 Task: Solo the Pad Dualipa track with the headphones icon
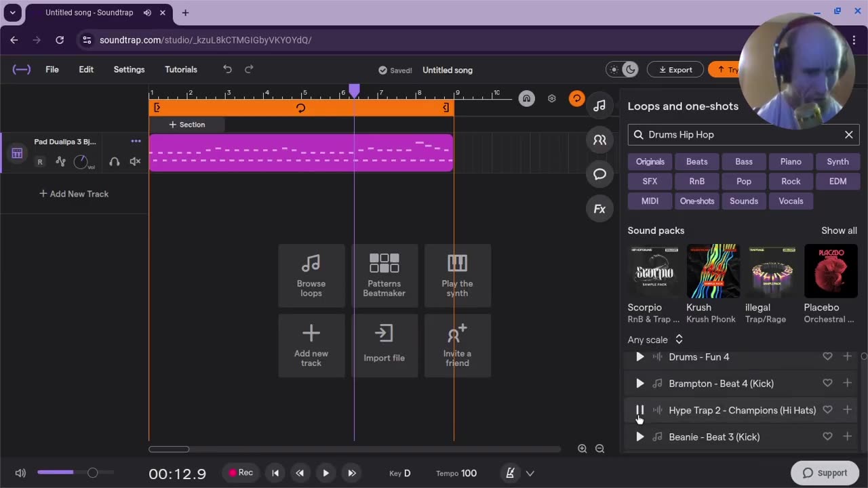tap(115, 161)
